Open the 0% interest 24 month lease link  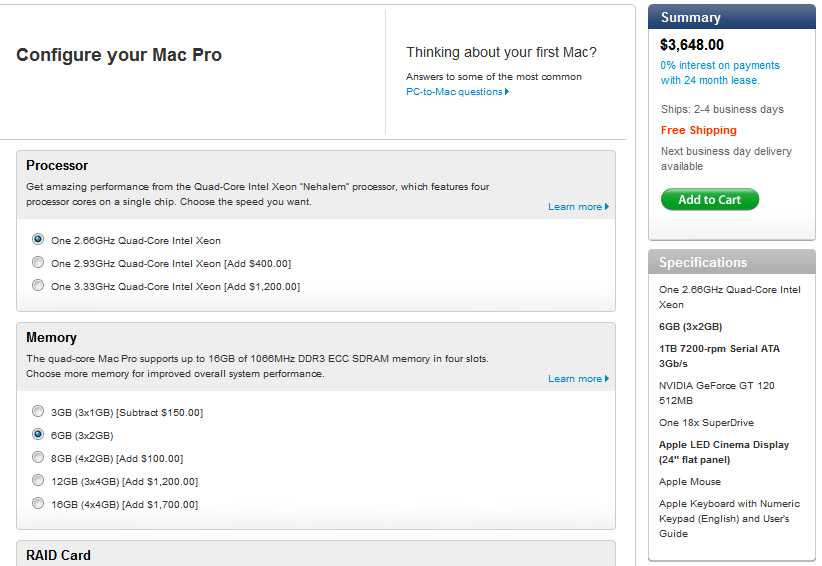pos(719,73)
